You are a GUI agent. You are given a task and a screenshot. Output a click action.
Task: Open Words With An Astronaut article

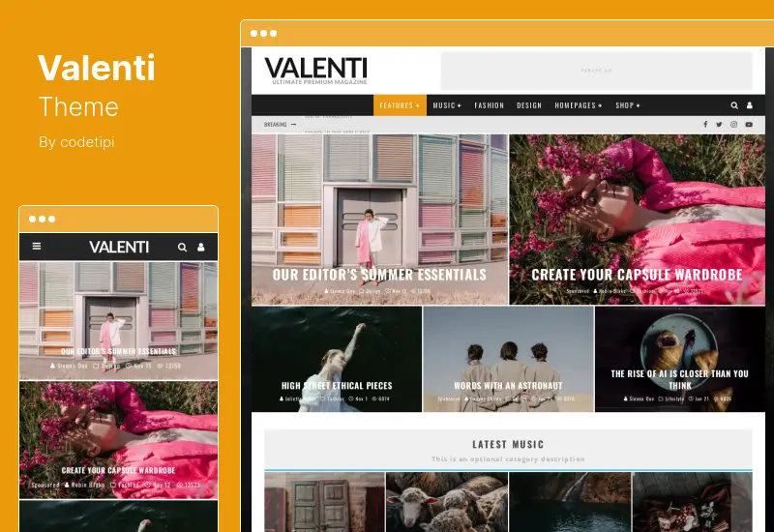[x=509, y=359]
